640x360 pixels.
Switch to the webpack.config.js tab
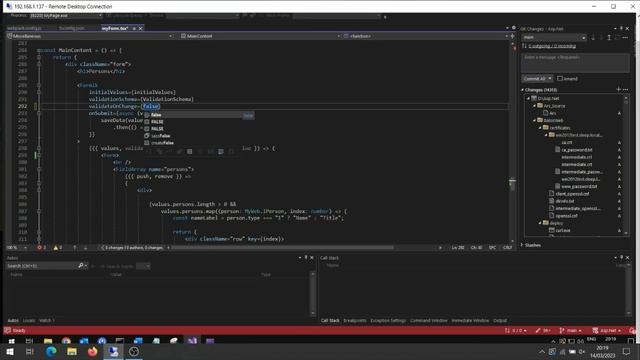click(x=24, y=29)
